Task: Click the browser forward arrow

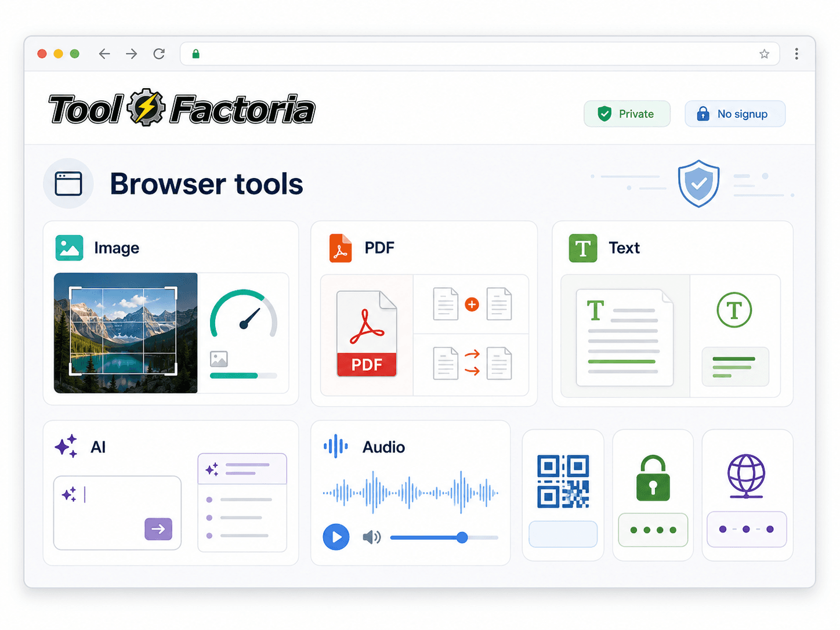Action: point(132,54)
